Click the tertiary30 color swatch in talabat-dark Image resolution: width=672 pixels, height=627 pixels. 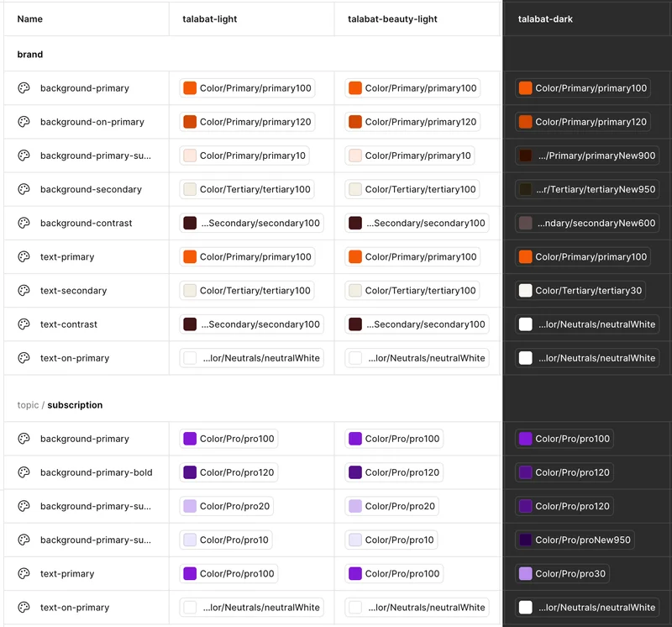pyautogui.click(x=526, y=291)
